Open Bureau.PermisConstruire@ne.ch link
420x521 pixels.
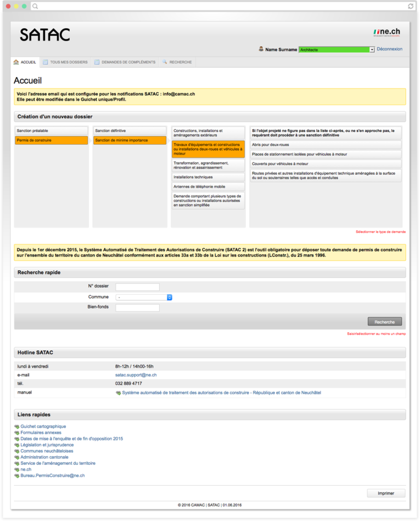[53, 475]
